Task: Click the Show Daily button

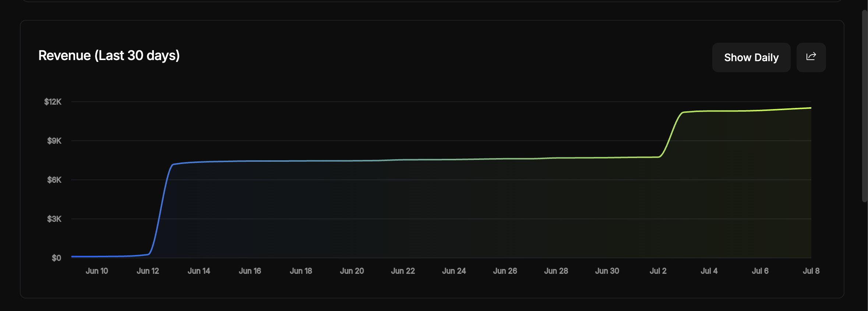Action: tap(751, 57)
